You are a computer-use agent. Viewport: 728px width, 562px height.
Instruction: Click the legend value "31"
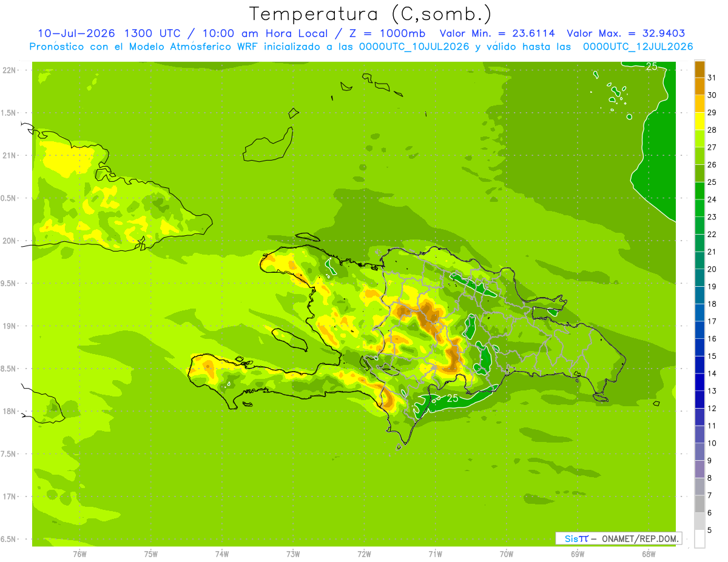[x=712, y=78]
